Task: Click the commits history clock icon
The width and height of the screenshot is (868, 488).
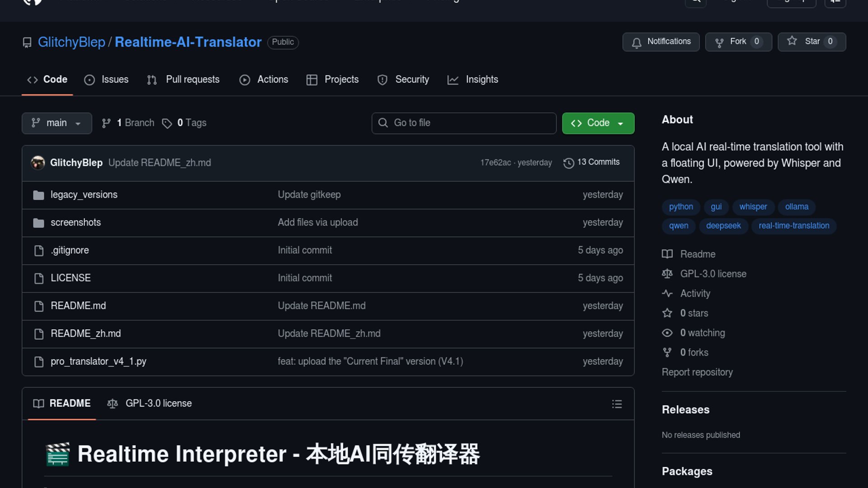Action: click(568, 163)
